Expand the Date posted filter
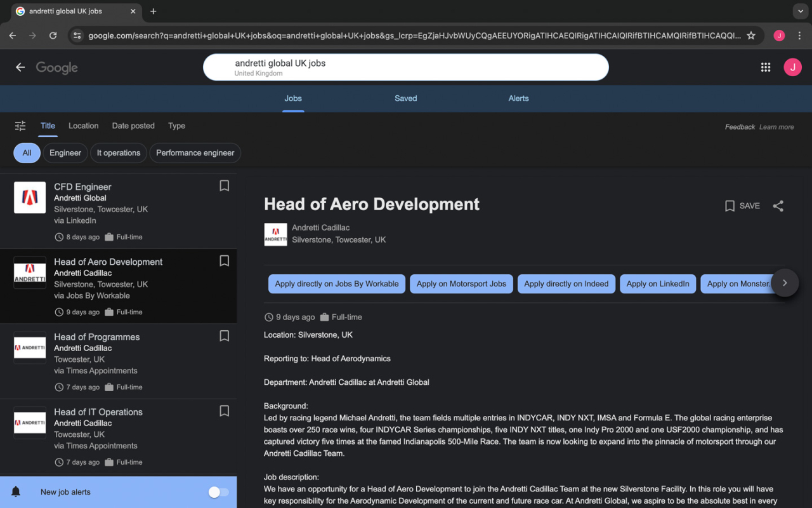Viewport: 812px width, 508px height. pos(133,126)
